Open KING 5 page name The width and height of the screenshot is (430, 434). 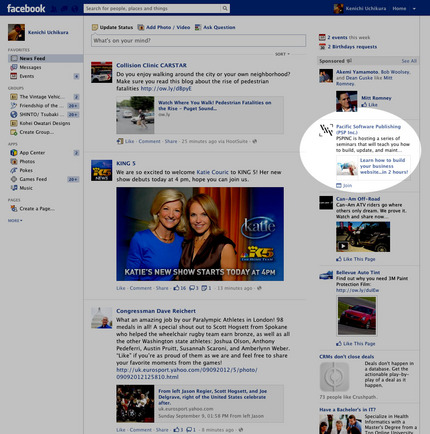(x=126, y=163)
